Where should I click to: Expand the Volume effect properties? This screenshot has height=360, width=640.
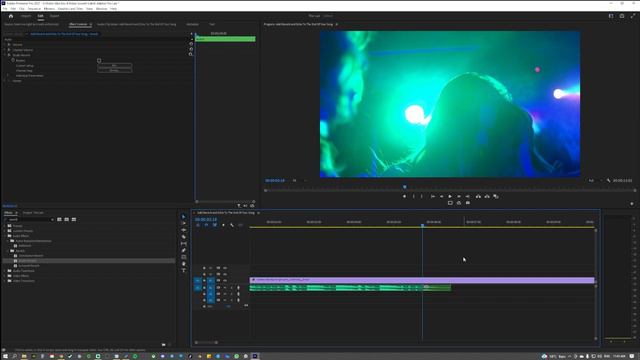click(x=4, y=44)
